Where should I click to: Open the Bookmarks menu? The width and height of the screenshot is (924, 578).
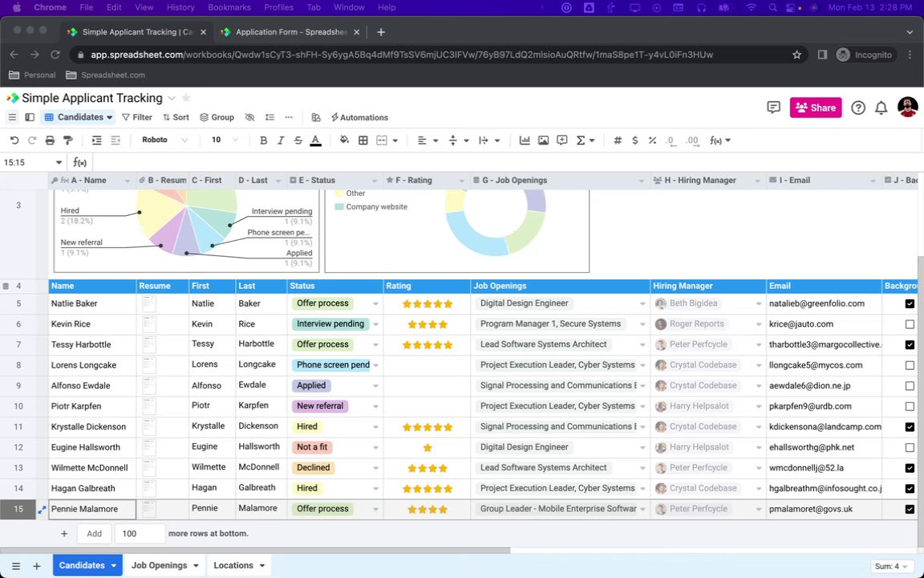coord(229,8)
